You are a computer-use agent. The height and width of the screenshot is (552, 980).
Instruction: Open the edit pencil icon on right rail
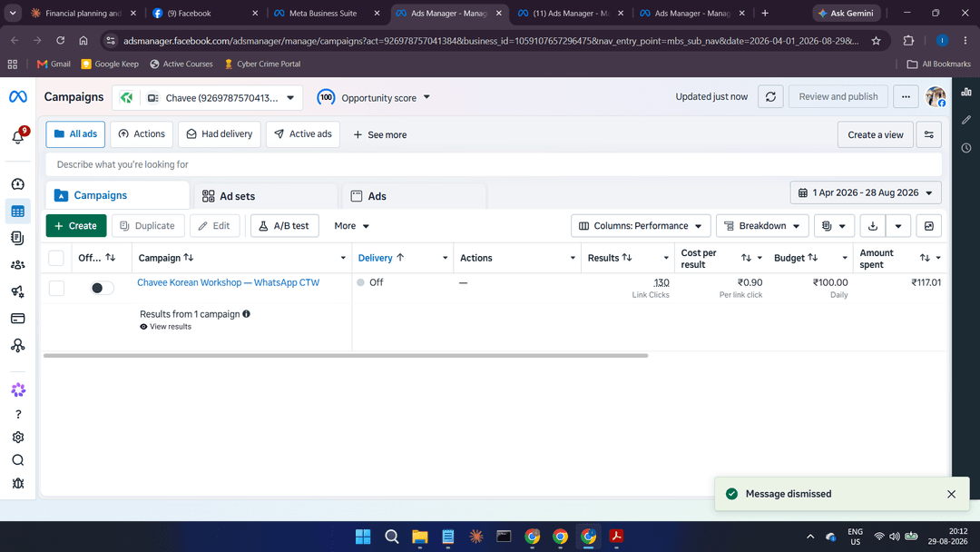pos(966,120)
